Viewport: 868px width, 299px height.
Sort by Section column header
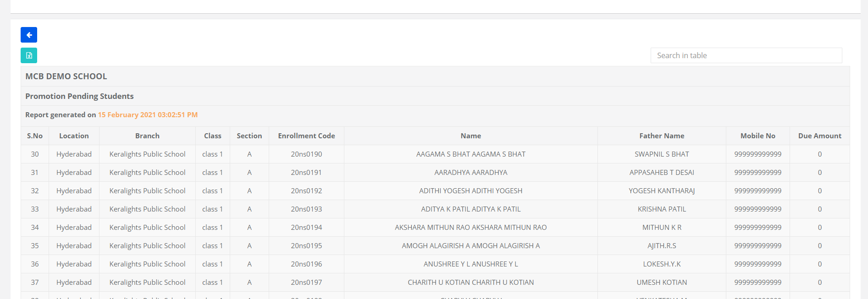pos(249,136)
